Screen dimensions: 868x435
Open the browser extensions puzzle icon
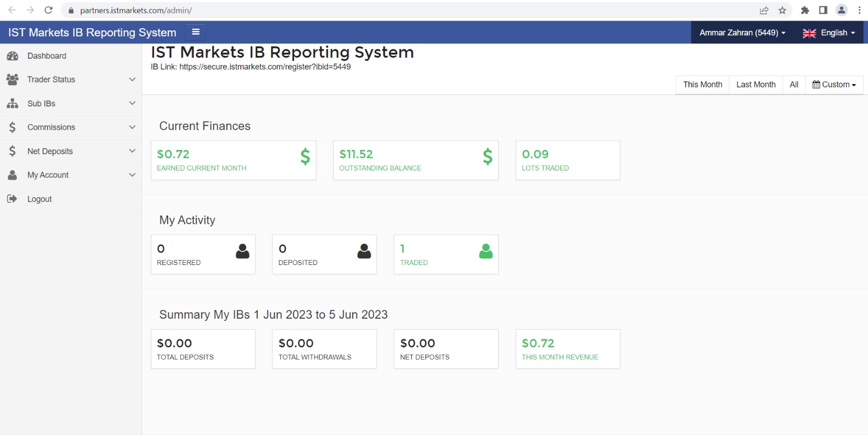tap(805, 10)
